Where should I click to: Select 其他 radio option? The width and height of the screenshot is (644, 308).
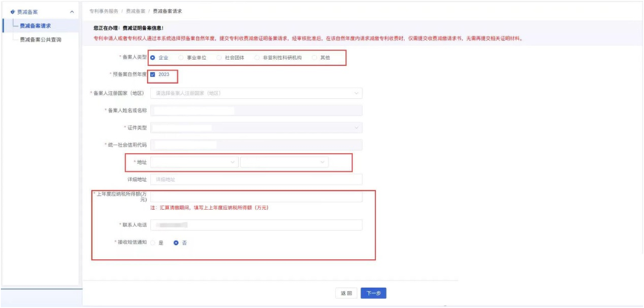tap(315, 58)
